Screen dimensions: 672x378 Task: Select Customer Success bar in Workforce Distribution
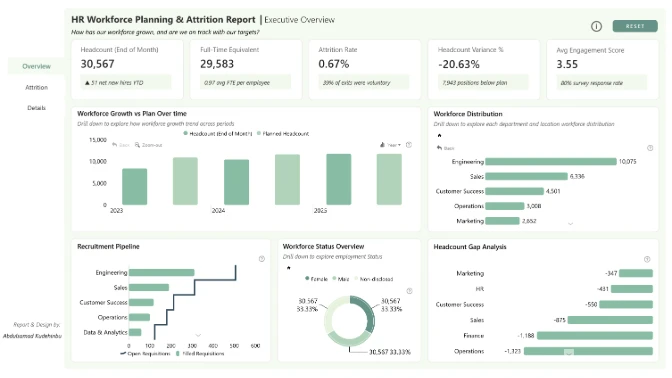(514, 191)
